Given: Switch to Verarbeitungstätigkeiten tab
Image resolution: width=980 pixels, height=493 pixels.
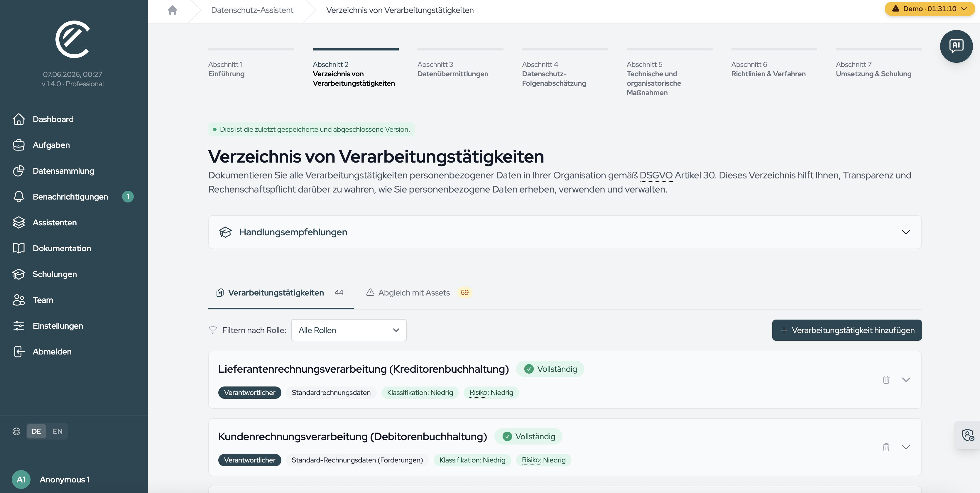Looking at the screenshot, I should coord(281,293).
